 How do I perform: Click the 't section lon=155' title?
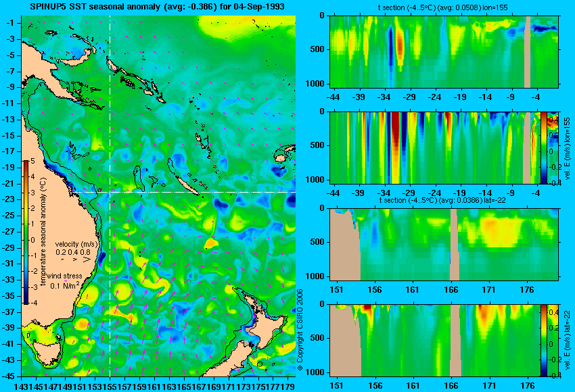[x=442, y=7]
